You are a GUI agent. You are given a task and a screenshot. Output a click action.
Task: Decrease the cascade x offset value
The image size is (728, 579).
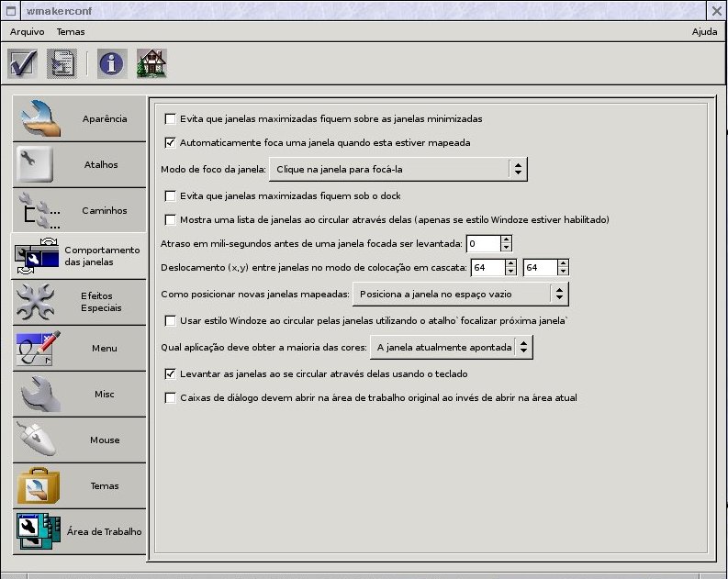(510, 272)
